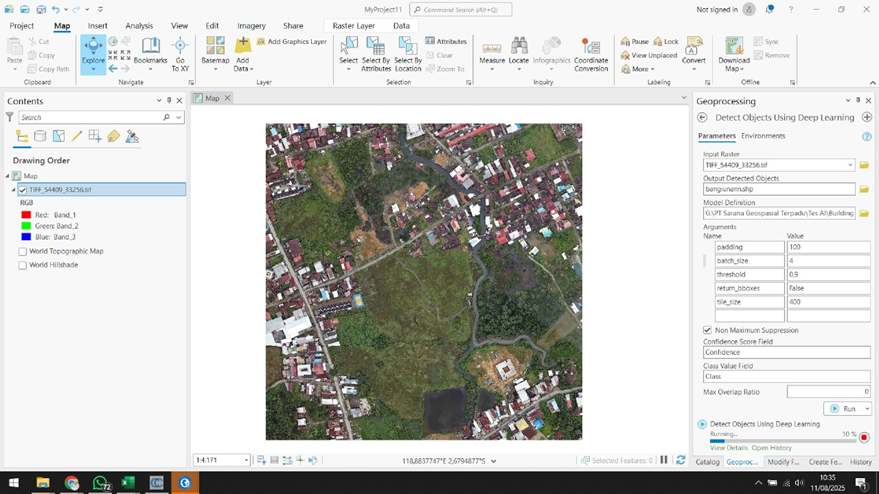This screenshot has width=879, height=494.
Task: Enable World Topographic Map layer
Action: coord(22,251)
